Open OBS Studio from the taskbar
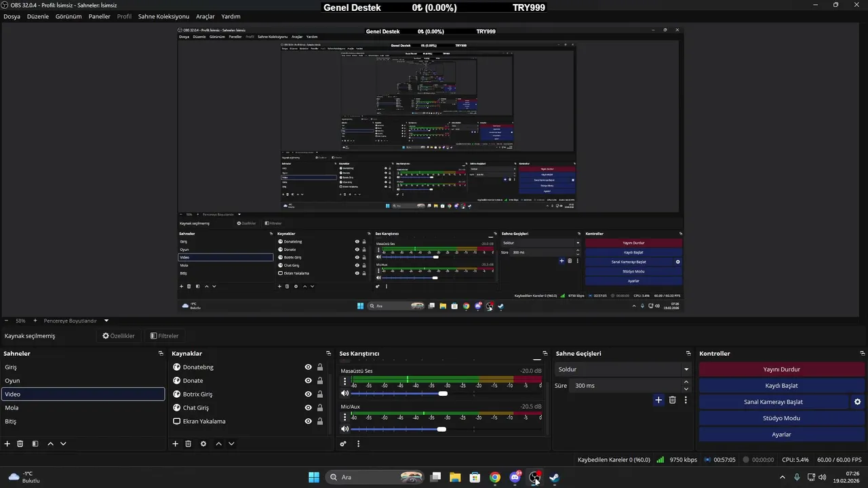 [x=535, y=477]
